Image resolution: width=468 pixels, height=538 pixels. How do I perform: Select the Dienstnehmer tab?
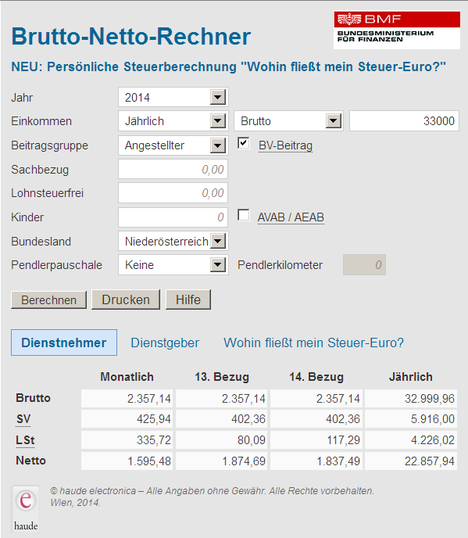point(64,342)
